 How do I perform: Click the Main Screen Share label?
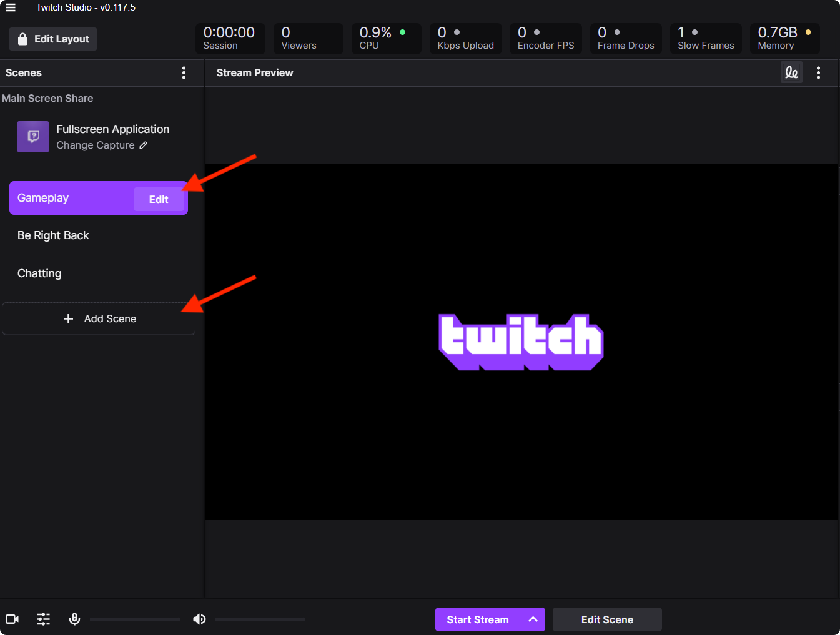pos(47,98)
